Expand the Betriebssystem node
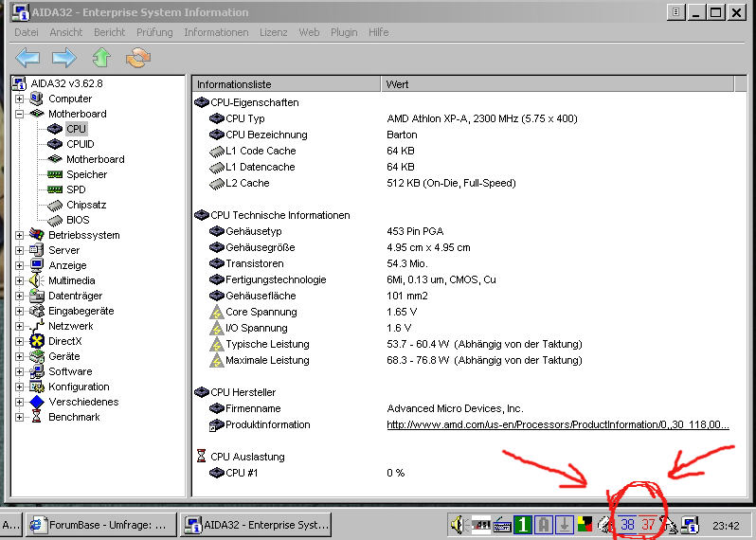The width and height of the screenshot is (756, 540). tap(19, 235)
